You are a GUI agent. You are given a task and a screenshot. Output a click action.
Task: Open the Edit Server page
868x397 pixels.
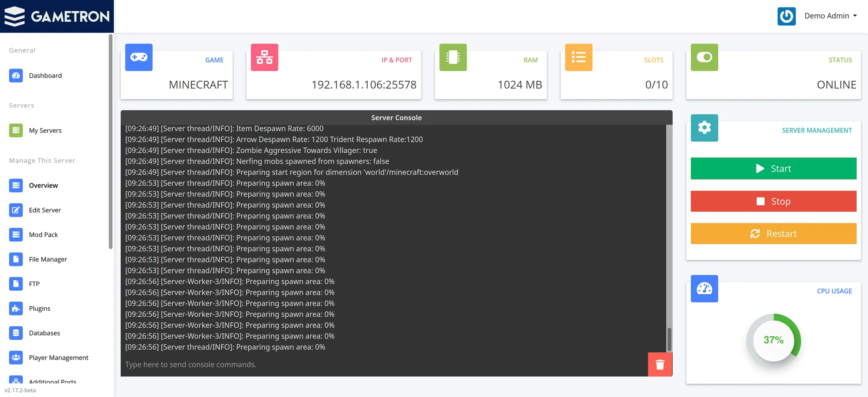pos(45,210)
